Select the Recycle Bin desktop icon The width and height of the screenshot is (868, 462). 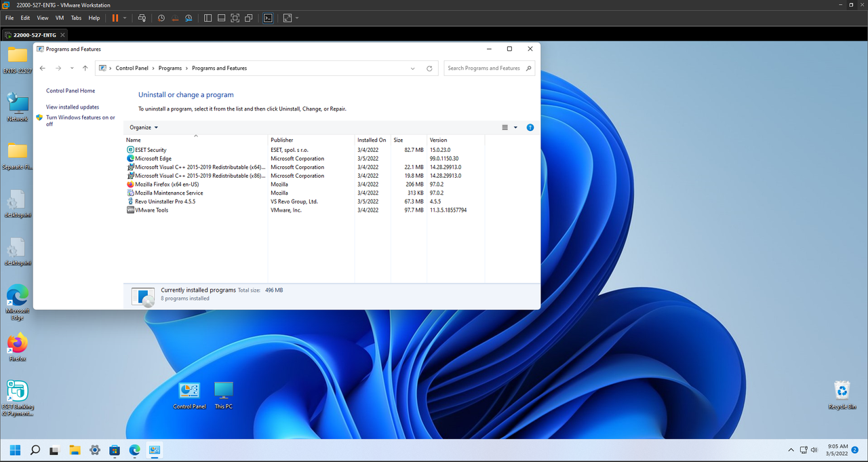coord(842,395)
